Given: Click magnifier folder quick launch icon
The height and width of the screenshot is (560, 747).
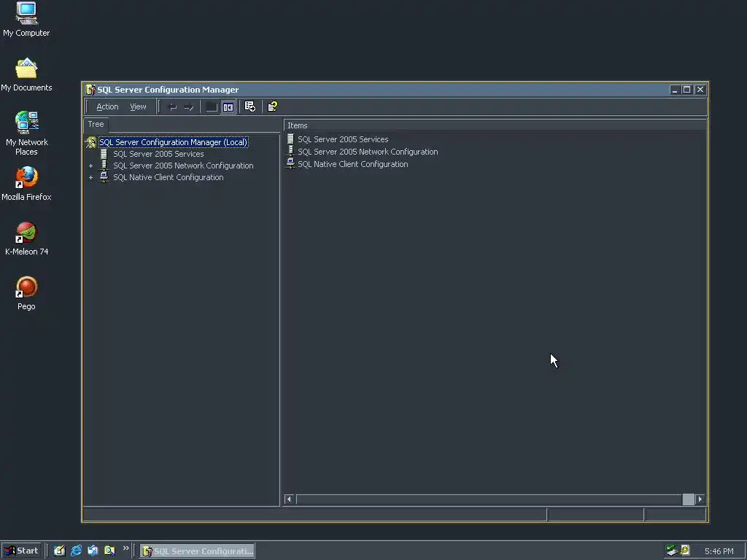Looking at the screenshot, I should pos(109,551).
